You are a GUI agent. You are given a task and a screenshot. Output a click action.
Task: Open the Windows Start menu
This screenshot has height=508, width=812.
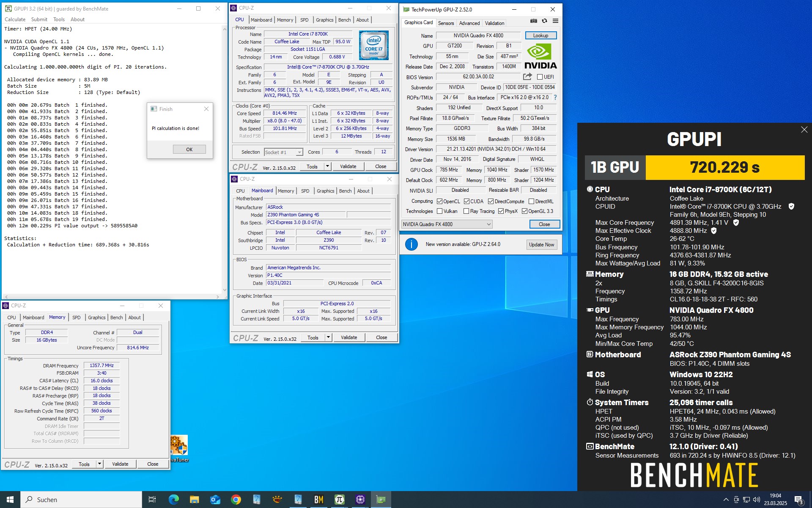pos(10,500)
